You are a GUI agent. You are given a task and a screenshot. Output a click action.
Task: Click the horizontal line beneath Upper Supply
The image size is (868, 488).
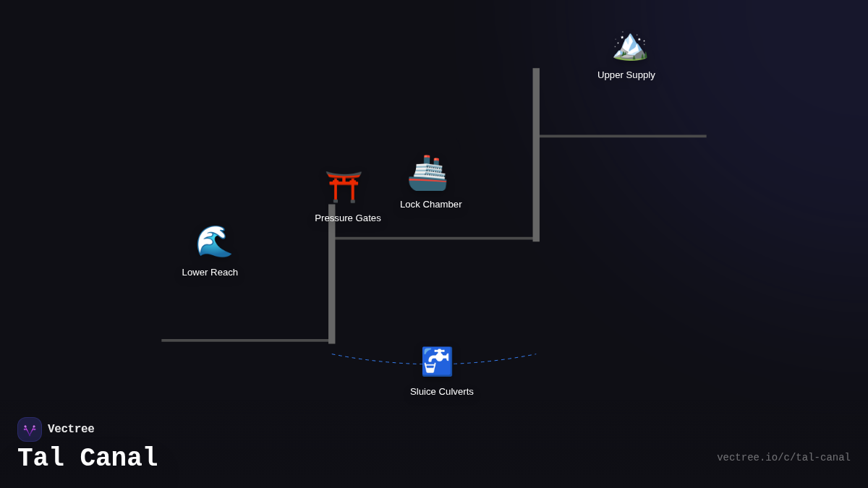pos(622,136)
